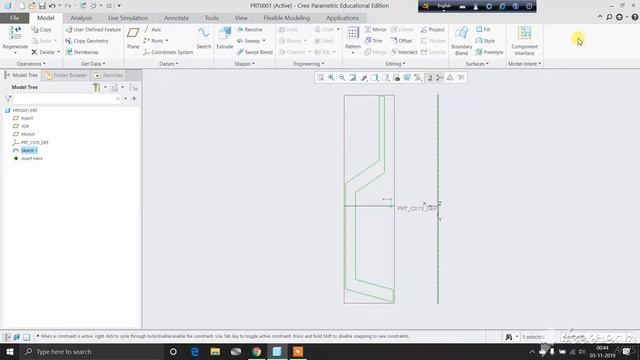Switch to the Folder Browser tab

point(66,75)
